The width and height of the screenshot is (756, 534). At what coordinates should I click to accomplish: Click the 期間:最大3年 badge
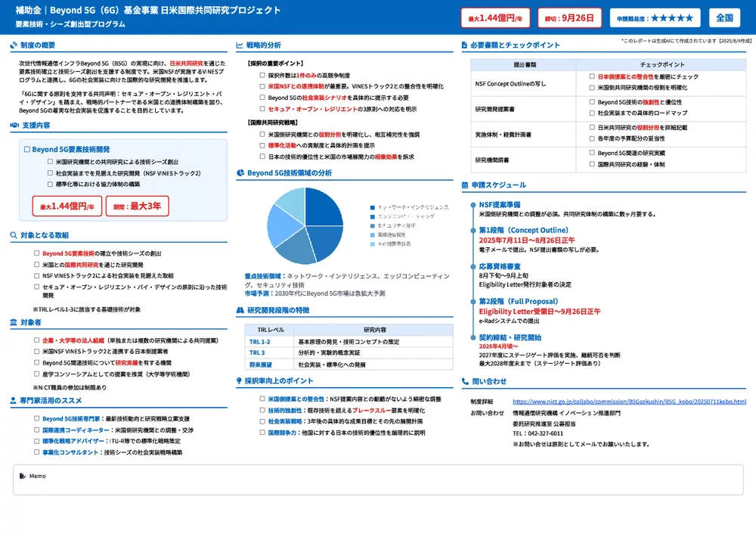coord(137,206)
